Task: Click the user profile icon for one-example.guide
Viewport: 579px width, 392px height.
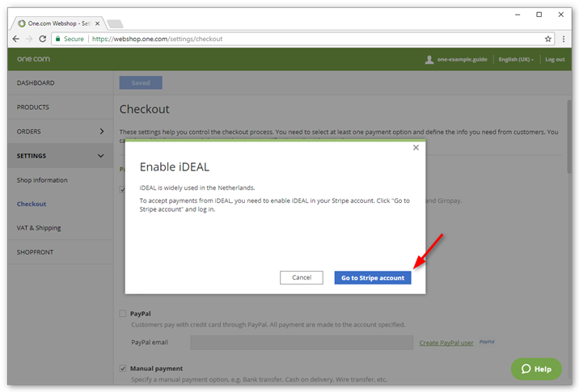Action: (429, 60)
